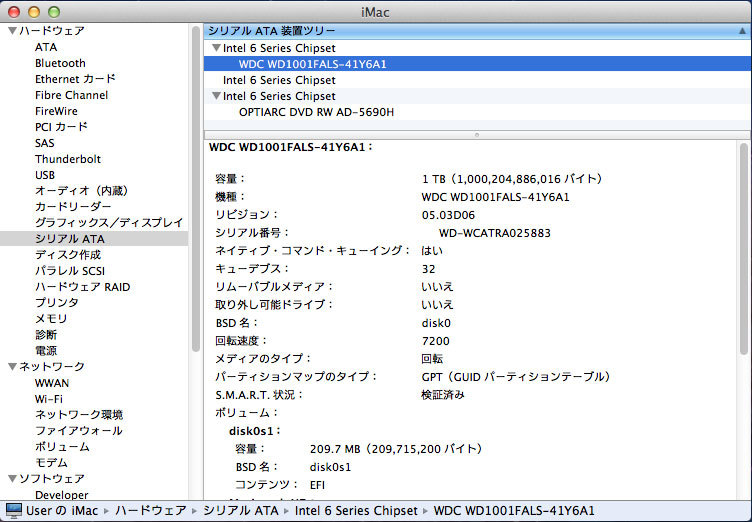
Task: Open オーディオ（内蔵） in the sidebar
Action: pyautogui.click(x=82, y=191)
